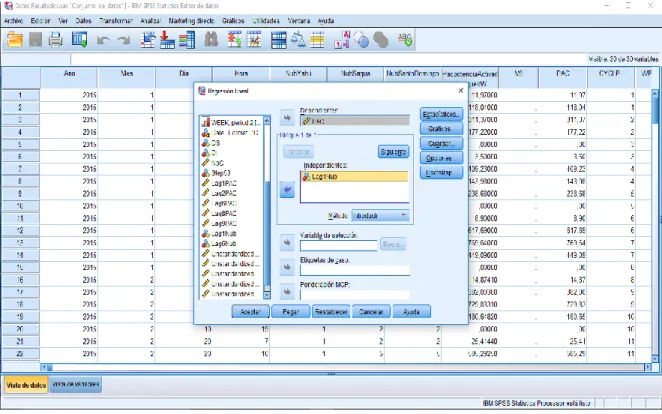Viewport: 662px width, 414px height.
Task: Click the Siguiente block button
Action: coord(393,152)
